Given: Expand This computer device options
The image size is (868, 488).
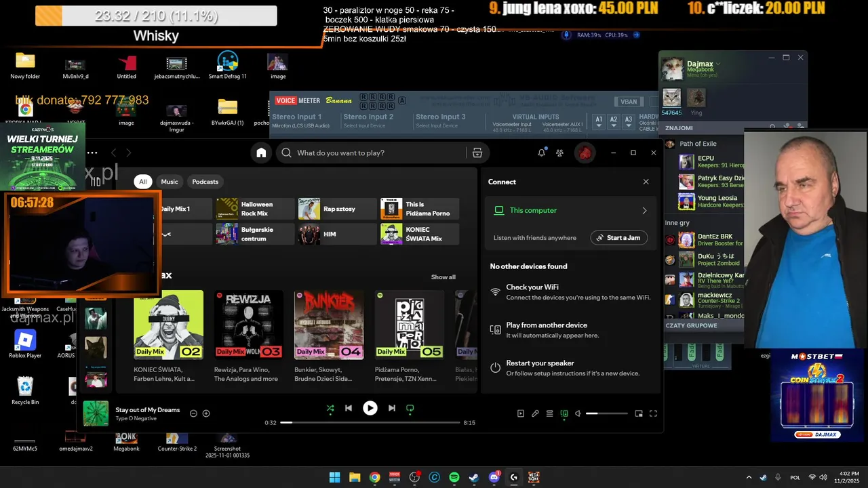Looking at the screenshot, I should [x=644, y=211].
